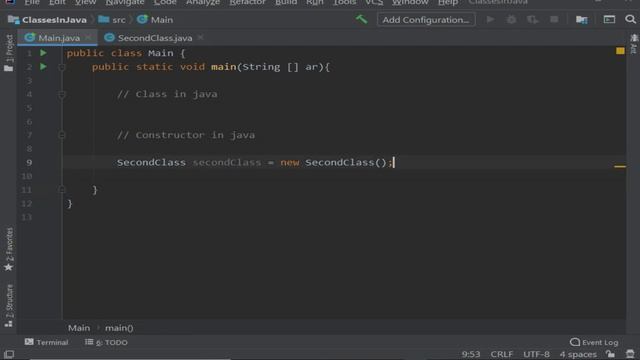Open the Analyze menu
Image resolution: width=640 pixels, height=360 pixels.
203,2
